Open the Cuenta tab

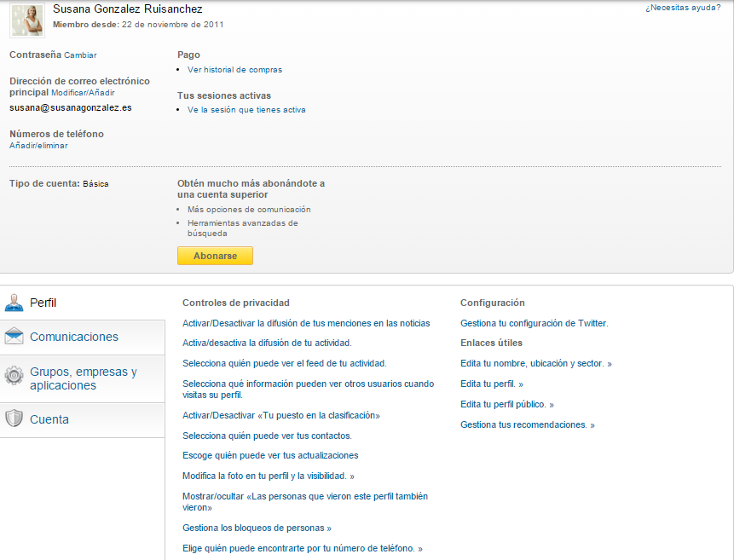click(49, 419)
